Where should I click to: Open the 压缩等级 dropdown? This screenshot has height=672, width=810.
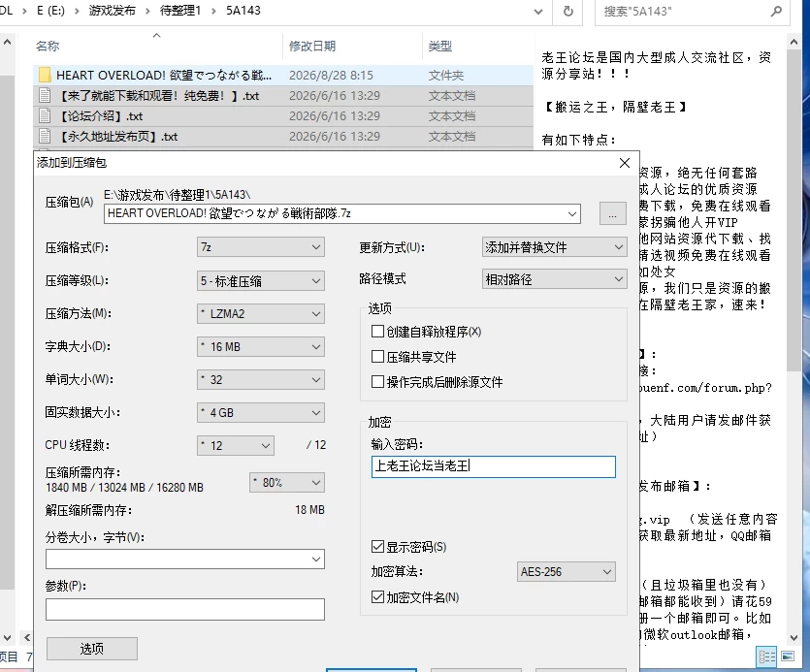tap(260, 281)
